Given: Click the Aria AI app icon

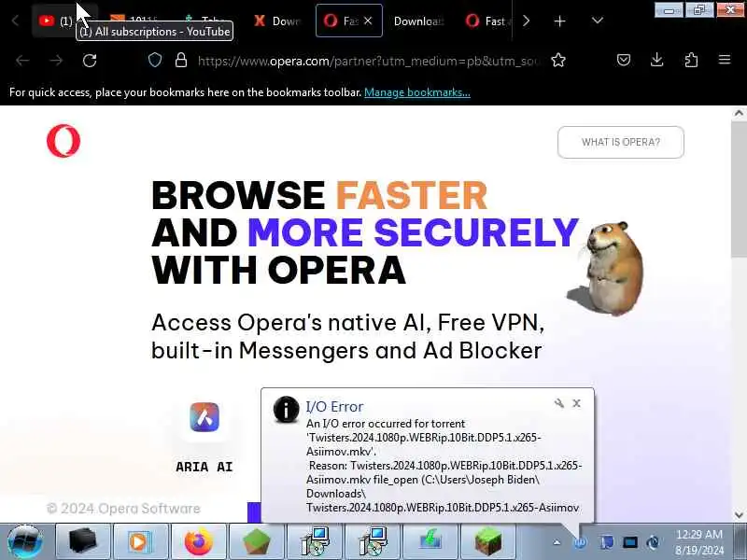Looking at the screenshot, I should tap(204, 417).
